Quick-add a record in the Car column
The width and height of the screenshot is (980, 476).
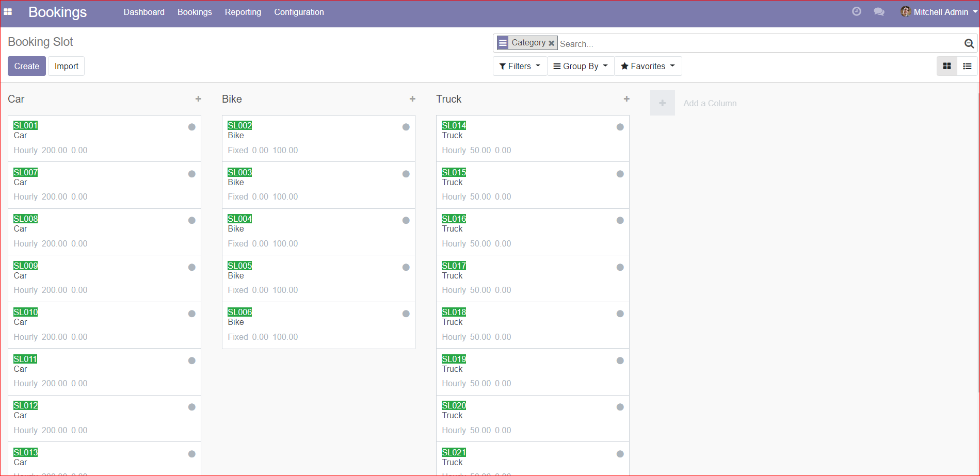[x=198, y=99]
